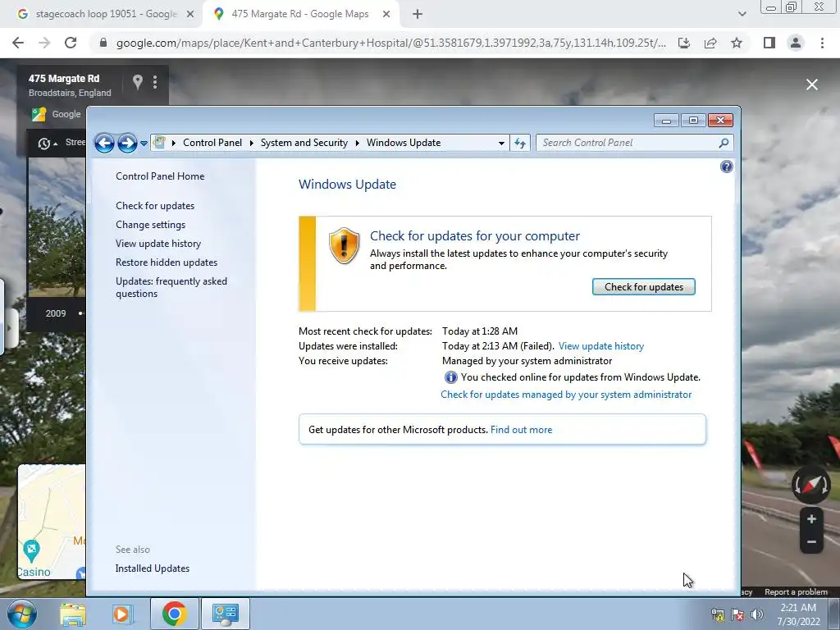
Task: Zoom out Street View with minus button
Action: point(811,541)
